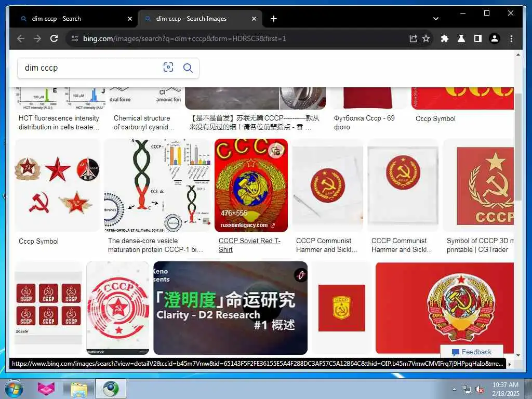532x399 pixels.
Task: Open the 'Cccp Symbol' five-emblem thumbnail
Action: [x=58, y=185]
